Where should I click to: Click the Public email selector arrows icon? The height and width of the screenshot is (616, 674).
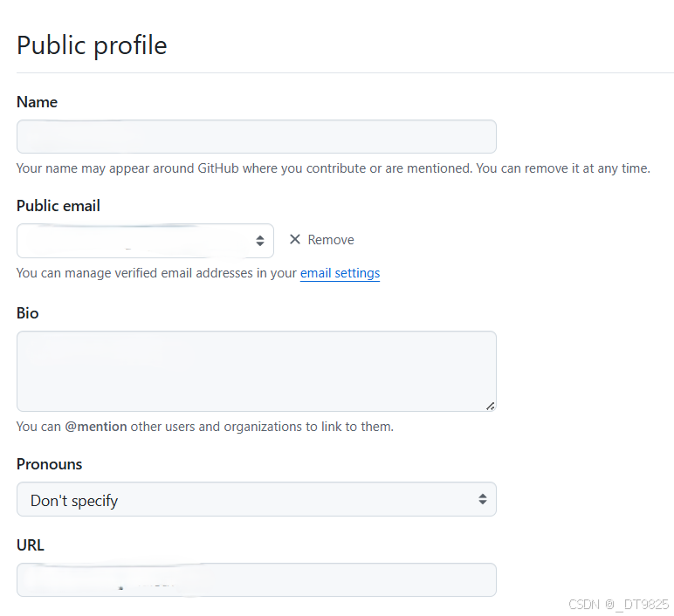click(x=260, y=241)
